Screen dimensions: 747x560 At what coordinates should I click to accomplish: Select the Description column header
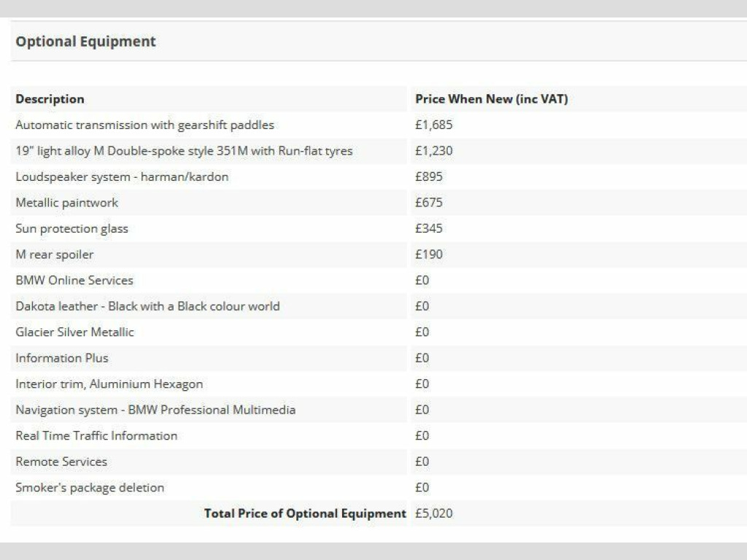click(x=50, y=99)
